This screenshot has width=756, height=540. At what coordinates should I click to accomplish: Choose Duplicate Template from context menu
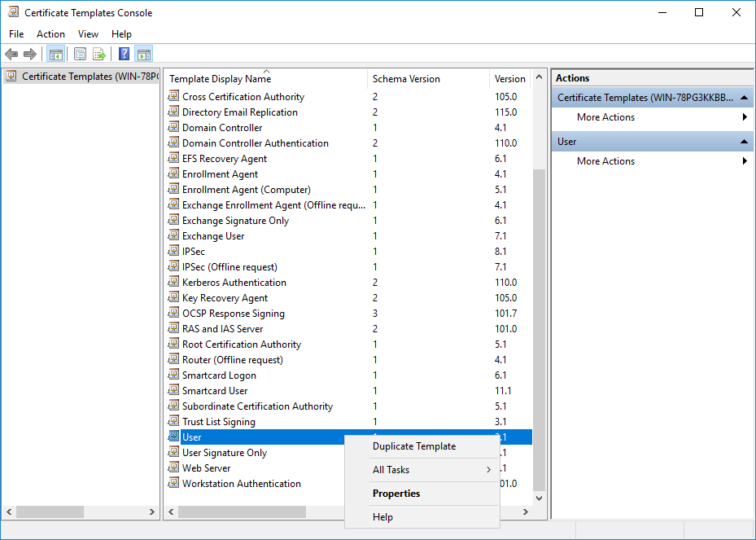[x=422, y=446]
